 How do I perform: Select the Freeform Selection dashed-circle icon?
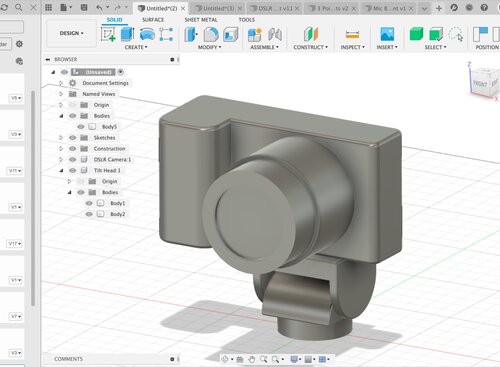coord(456,34)
